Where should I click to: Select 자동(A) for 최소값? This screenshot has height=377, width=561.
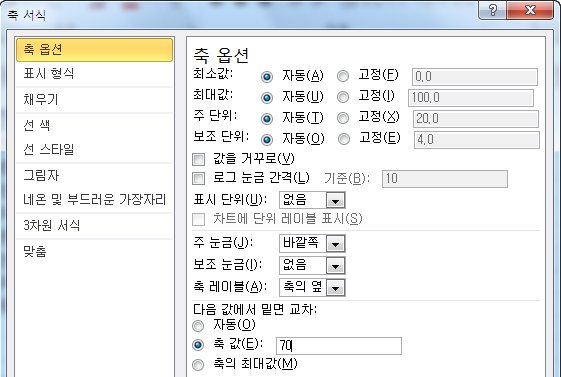267,77
